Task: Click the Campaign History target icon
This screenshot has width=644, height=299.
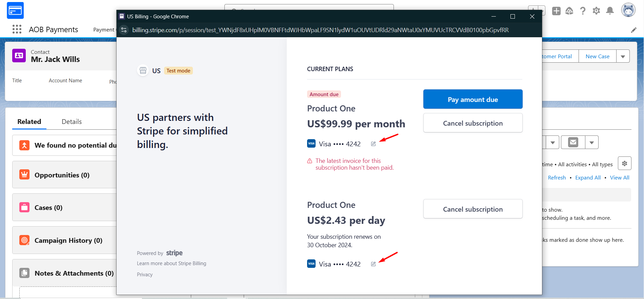Action: click(24, 240)
